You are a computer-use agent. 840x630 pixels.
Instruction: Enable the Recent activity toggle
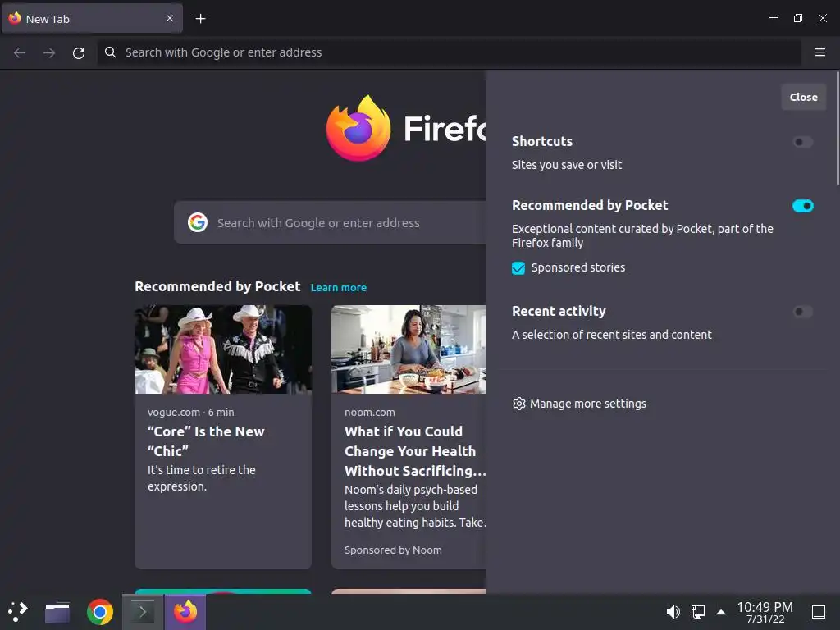coord(802,312)
